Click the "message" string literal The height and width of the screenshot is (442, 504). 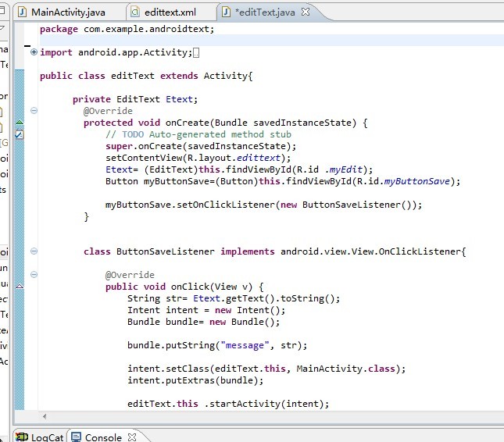(245, 346)
